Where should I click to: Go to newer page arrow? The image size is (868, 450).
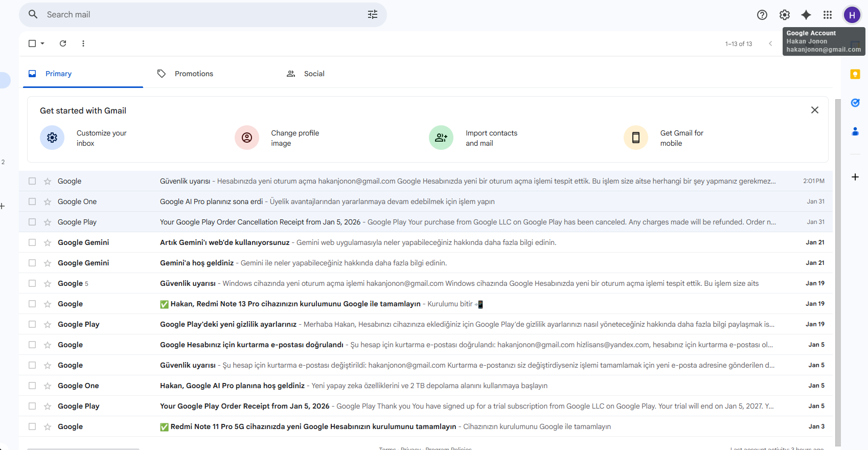pyautogui.click(x=770, y=43)
